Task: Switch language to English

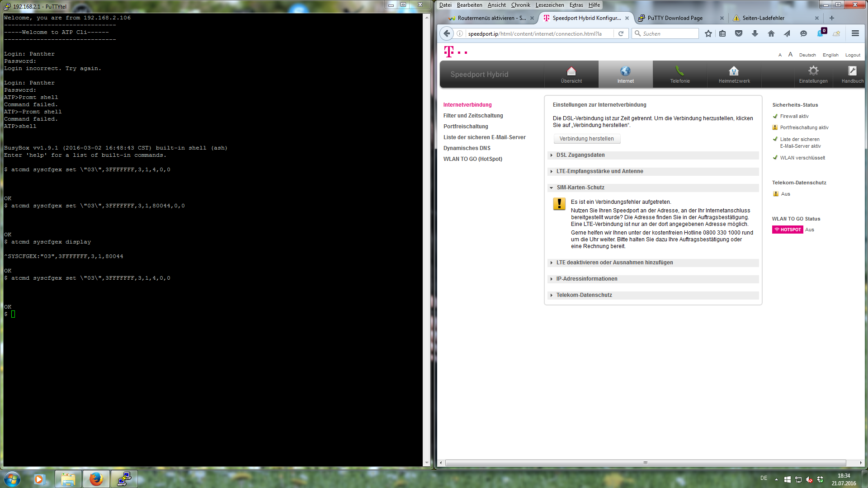Action: click(830, 55)
